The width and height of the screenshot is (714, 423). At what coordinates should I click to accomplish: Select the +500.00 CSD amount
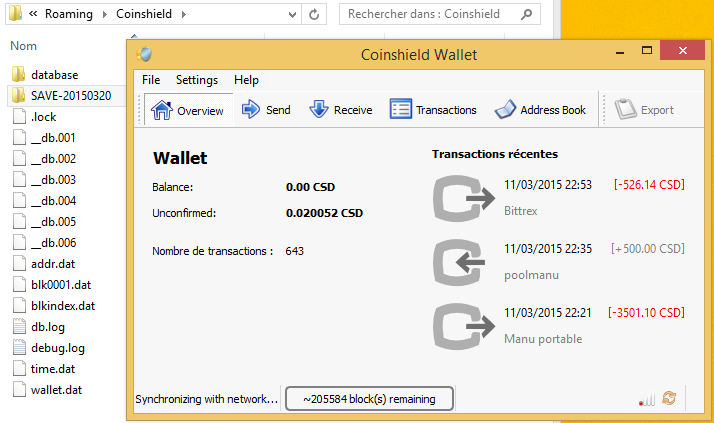[x=648, y=249]
